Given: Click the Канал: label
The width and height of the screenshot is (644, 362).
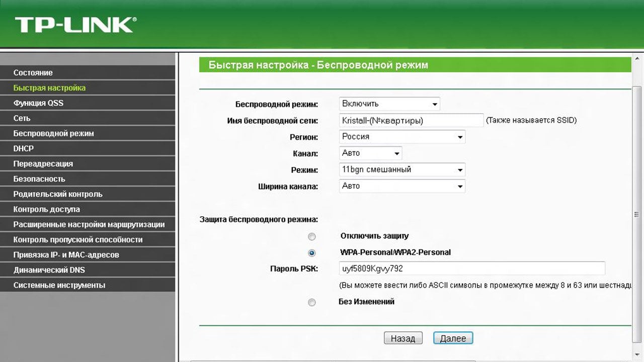Looking at the screenshot, I should click(305, 153).
